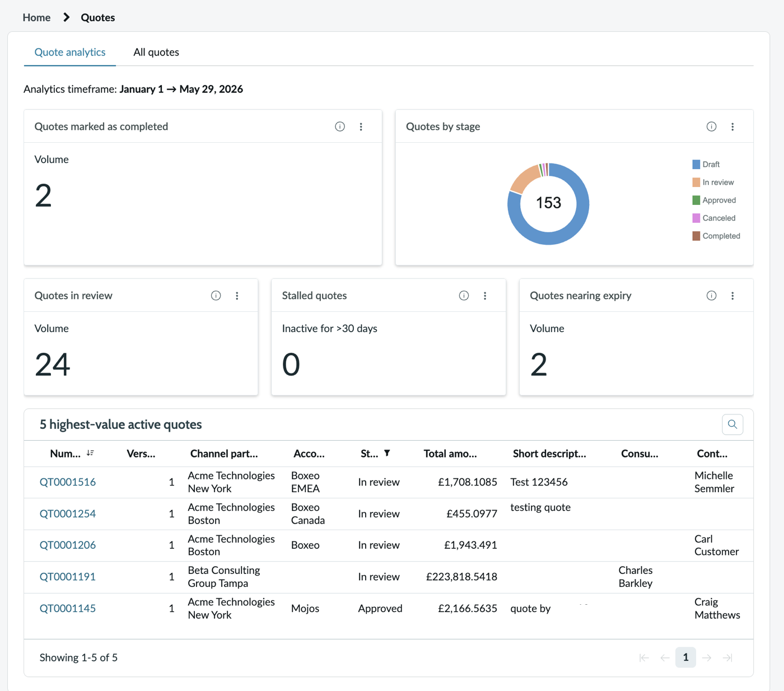Viewport: 784px width, 691px height.
Task: Click the orange In review donut segment
Action: 525,180
